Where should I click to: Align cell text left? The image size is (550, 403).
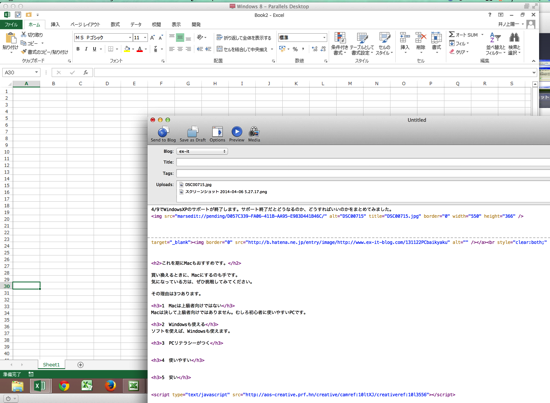pos(172,49)
